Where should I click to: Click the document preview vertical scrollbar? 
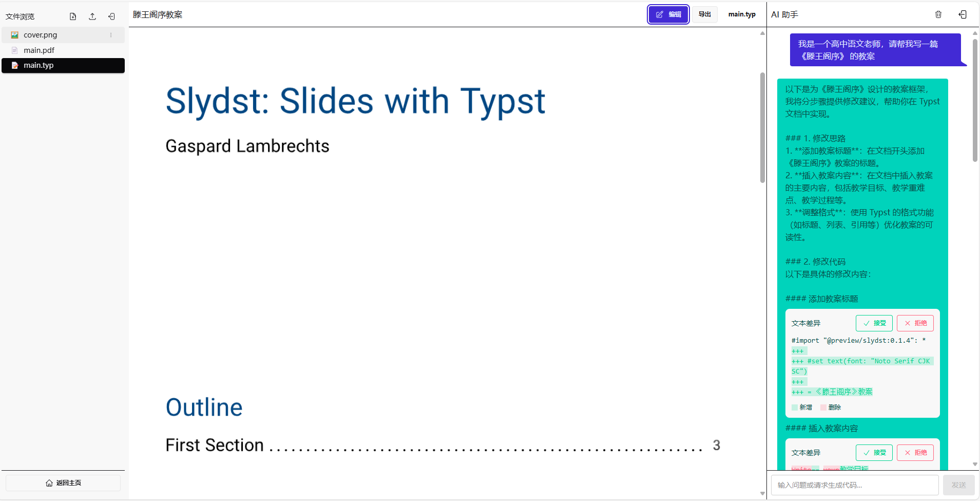pos(762,127)
